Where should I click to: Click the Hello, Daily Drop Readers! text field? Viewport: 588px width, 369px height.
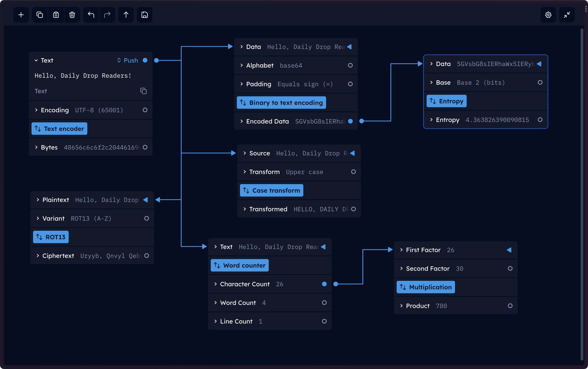click(83, 76)
